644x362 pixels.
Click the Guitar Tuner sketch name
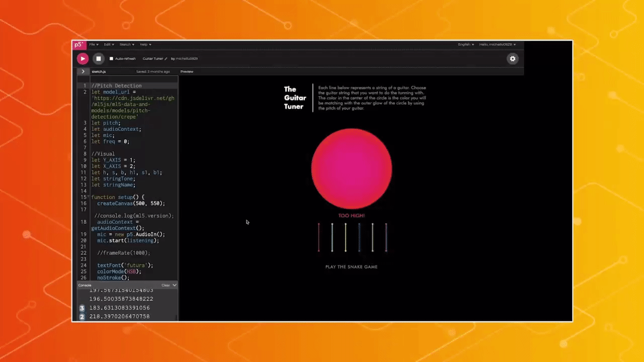tap(152, 59)
